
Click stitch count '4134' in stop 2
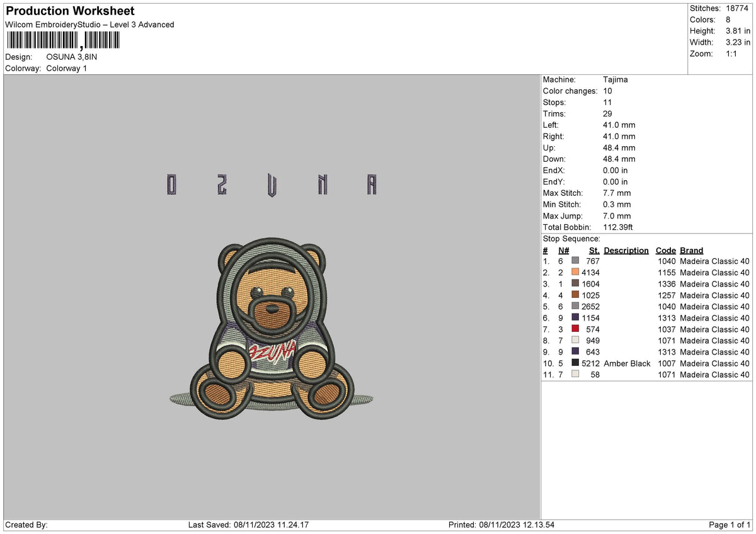[x=590, y=272]
